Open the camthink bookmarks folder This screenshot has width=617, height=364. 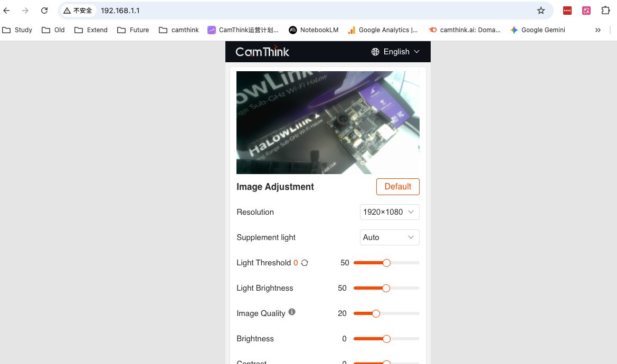(179, 30)
